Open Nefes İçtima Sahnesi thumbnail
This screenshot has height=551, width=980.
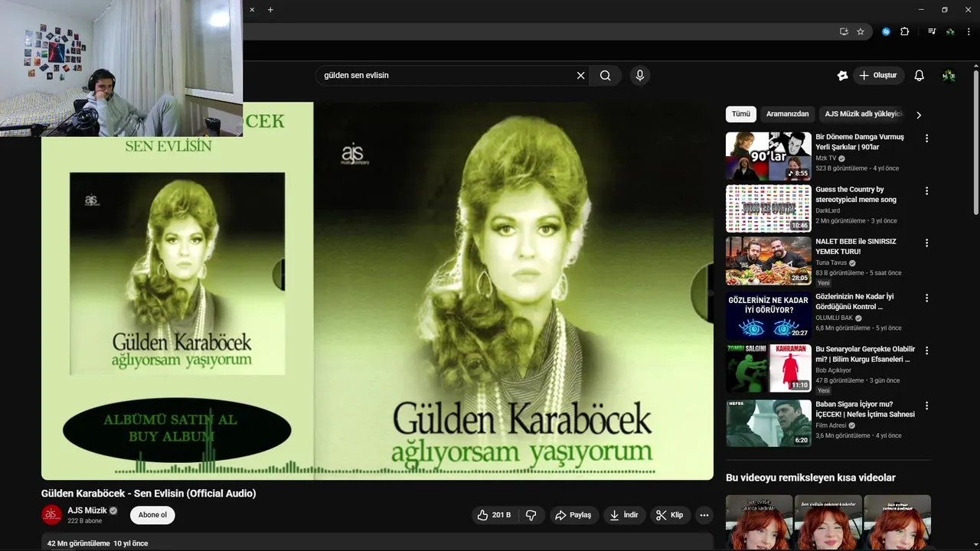pyautogui.click(x=769, y=423)
